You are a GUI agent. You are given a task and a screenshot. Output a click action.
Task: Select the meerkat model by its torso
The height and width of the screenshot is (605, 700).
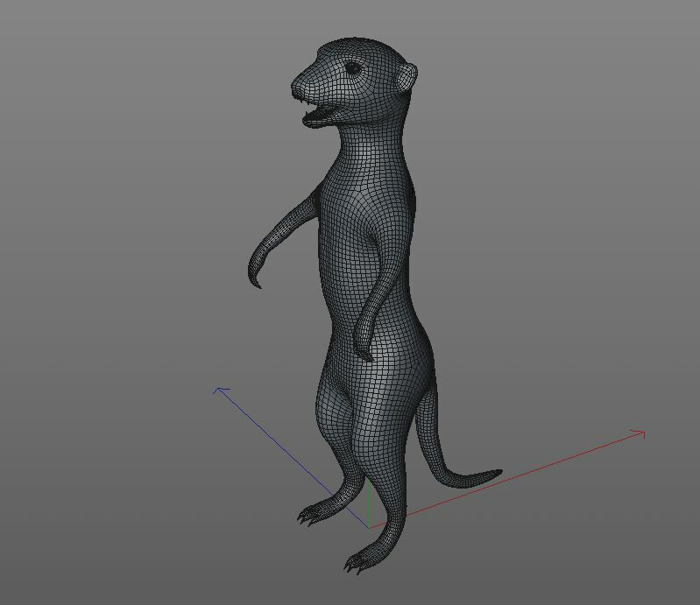click(x=368, y=259)
